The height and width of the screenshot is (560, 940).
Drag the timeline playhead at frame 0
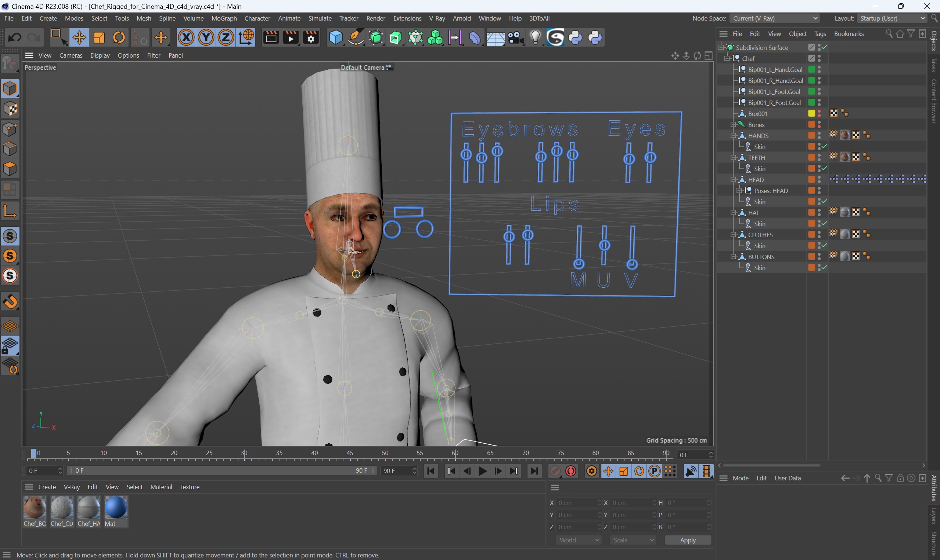click(x=34, y=453)
